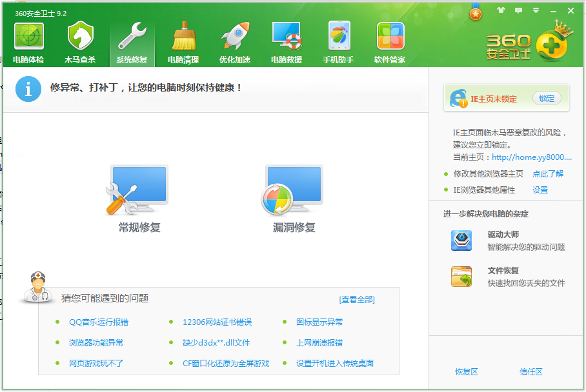Click 360安全卫士 9.2 title text
The width and height of the screenshot is (586, 392).
41,14
